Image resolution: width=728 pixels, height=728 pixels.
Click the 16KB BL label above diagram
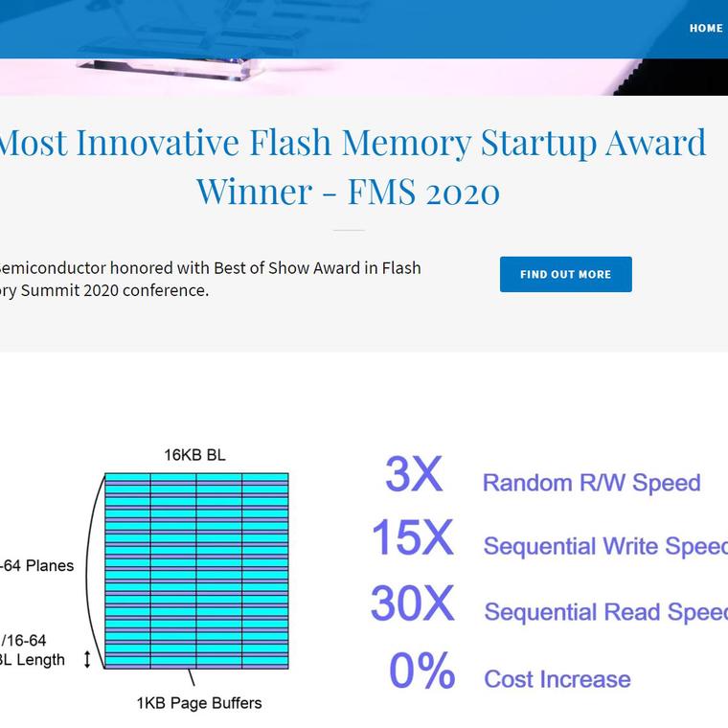[195, 455]
